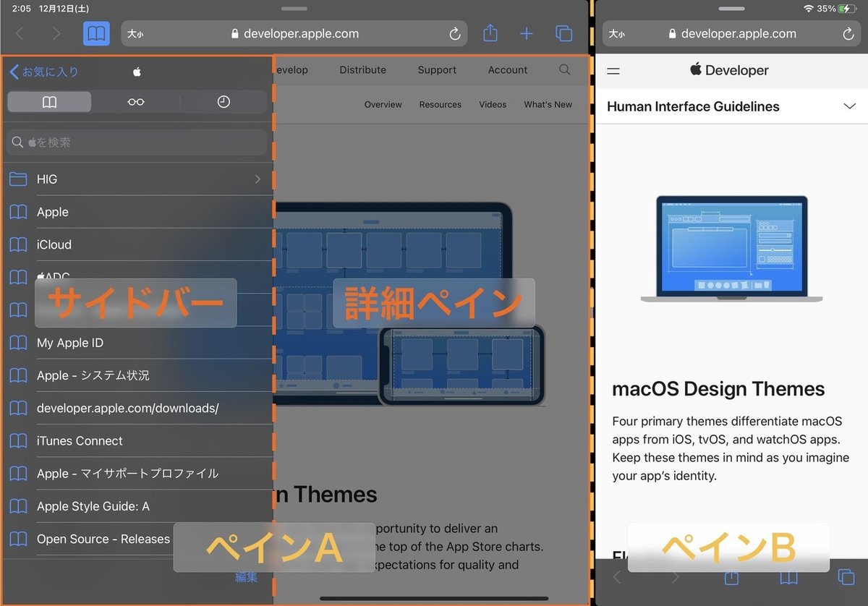Open the Apple bookmark

[137, 212]
